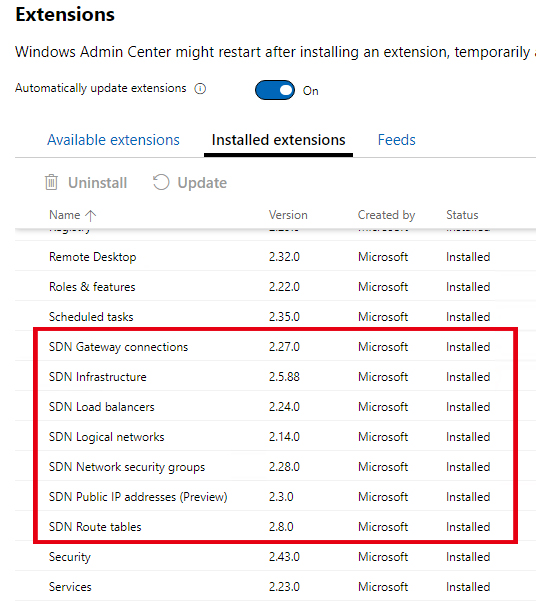Click the Update circular arrow icon
The width and height of the screenshot is (536, 603).
(x=161, y=182)
